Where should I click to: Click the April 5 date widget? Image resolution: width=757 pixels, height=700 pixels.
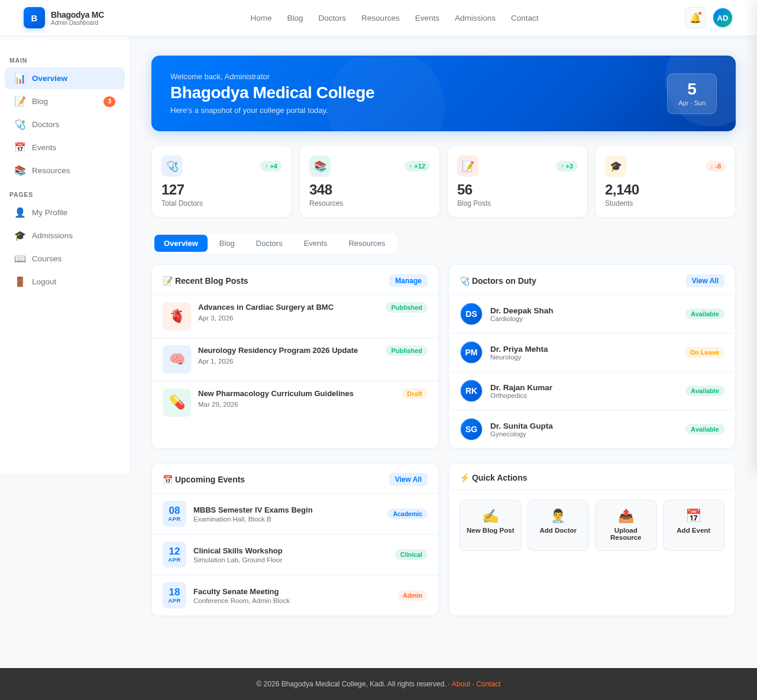692,93
